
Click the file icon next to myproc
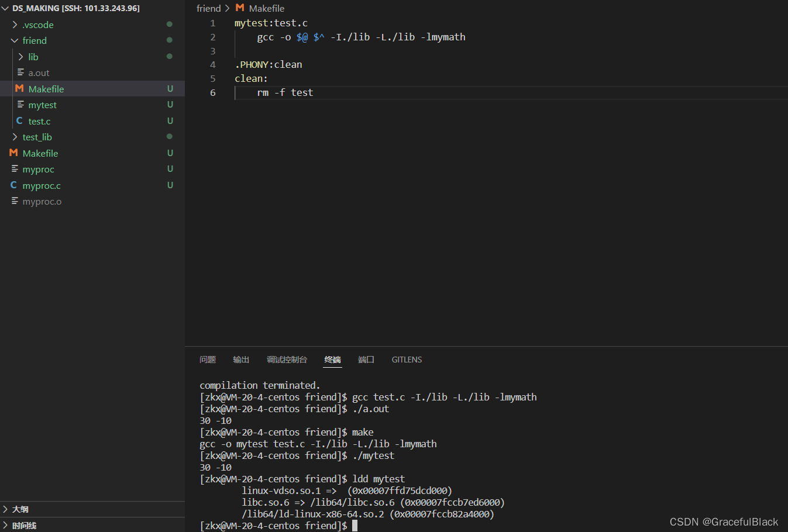point(15,169)
